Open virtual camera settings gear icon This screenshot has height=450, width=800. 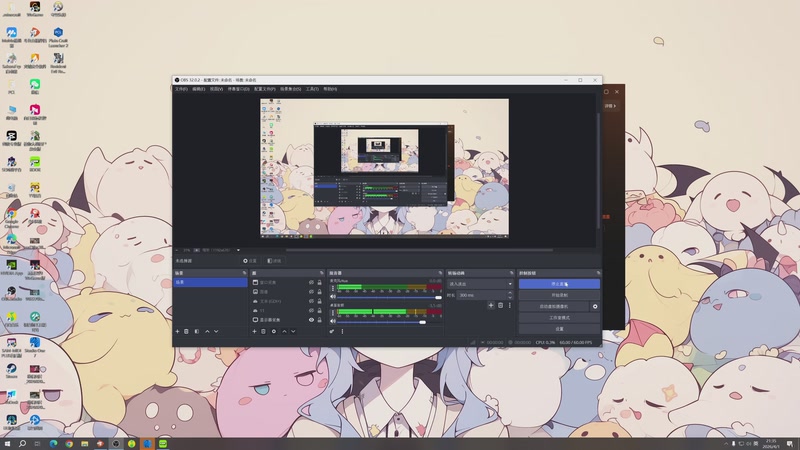pyautogui.click(x=595, y=307)
